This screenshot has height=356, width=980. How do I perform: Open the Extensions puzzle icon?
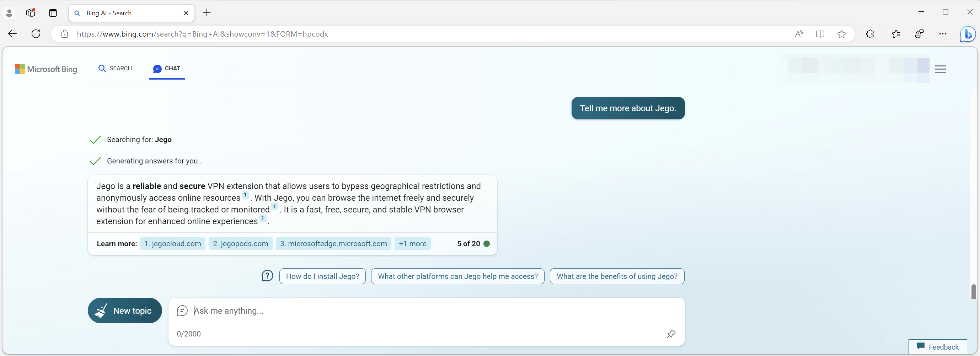point(870,34)
